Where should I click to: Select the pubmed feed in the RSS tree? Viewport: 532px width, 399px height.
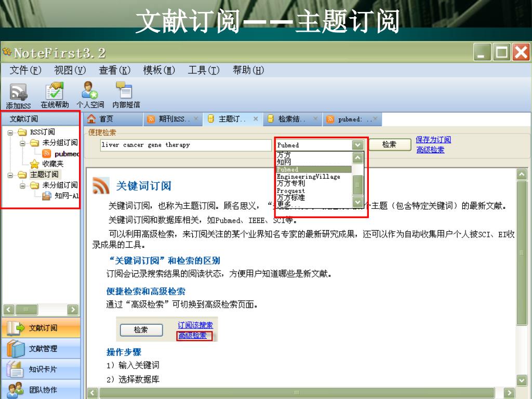[x=67, y=154]
